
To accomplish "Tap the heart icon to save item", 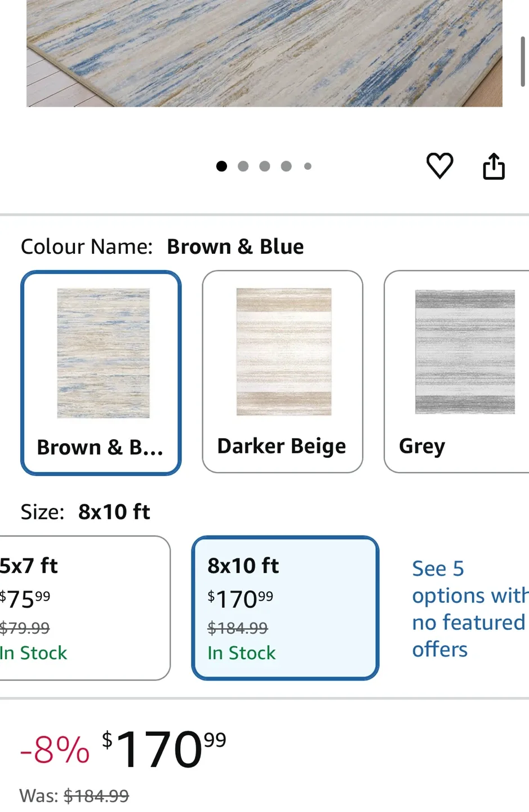I will 440,166.
